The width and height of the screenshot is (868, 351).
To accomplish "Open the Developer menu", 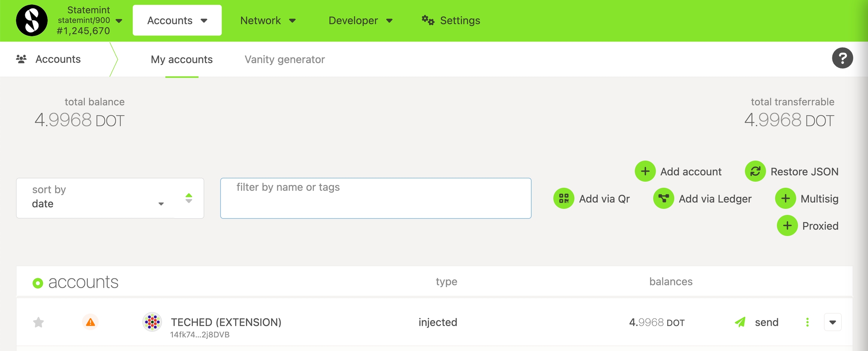I will pos(360,20).
